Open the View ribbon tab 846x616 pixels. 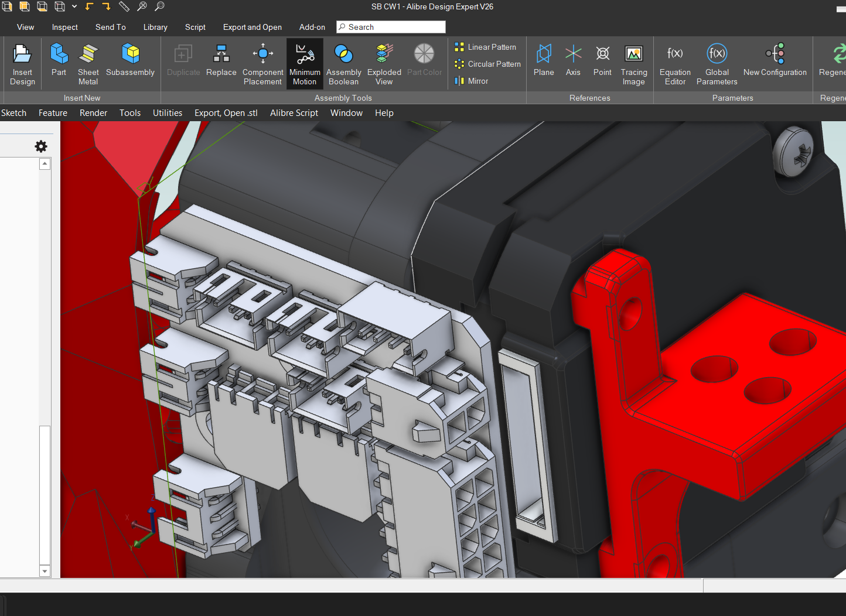pyautogui.click(x=25, y=27)
